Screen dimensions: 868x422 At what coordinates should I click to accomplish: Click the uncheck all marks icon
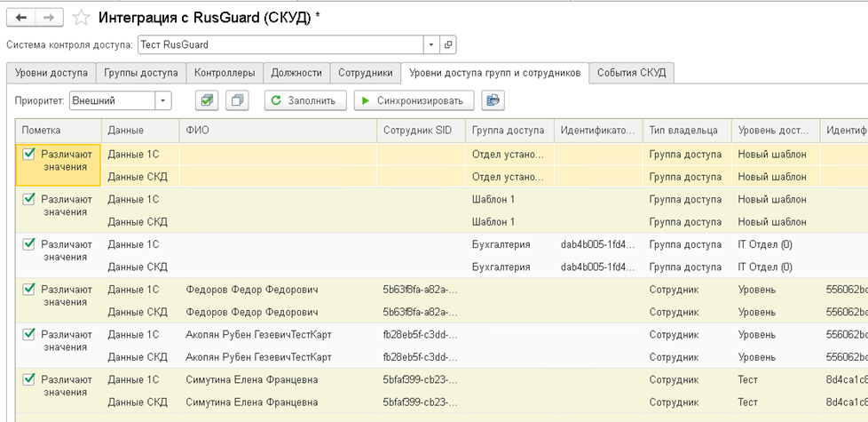[237, 100]
